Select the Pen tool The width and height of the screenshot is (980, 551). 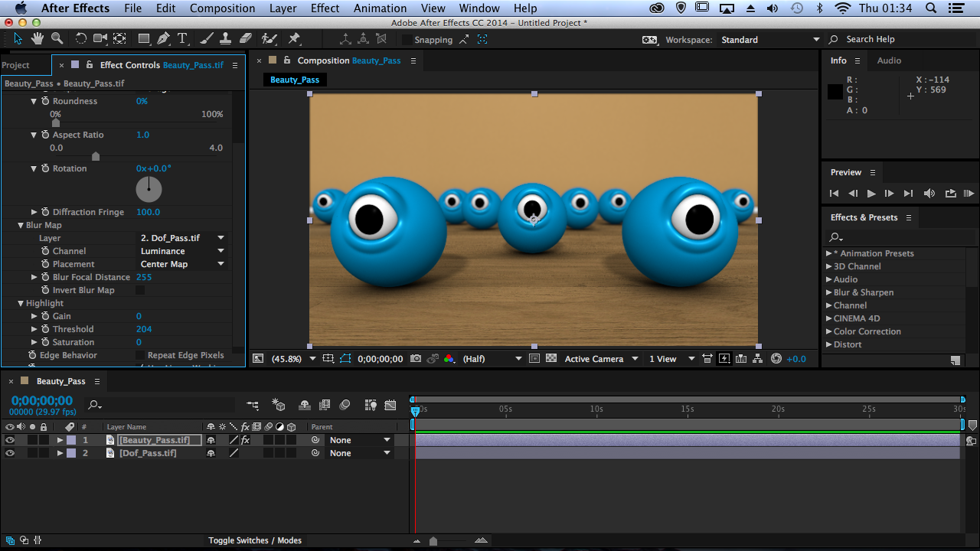pos(163,38)
